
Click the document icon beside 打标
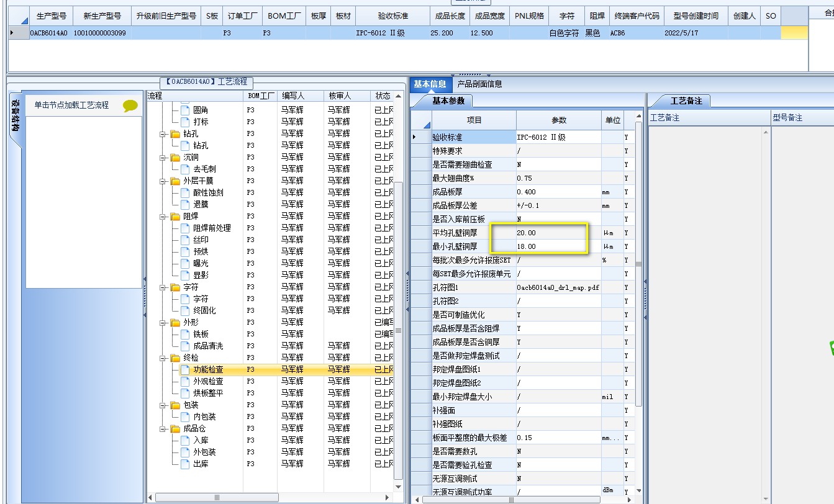185,122
